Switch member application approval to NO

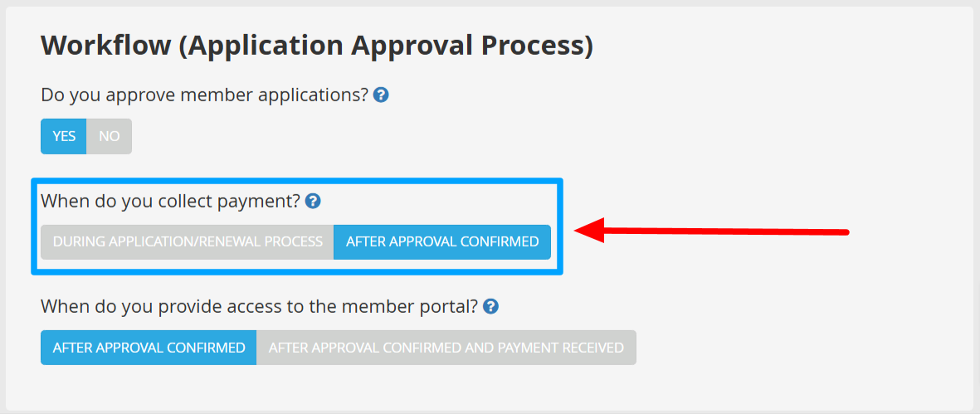pyautogui.click(x=110, y=136)
